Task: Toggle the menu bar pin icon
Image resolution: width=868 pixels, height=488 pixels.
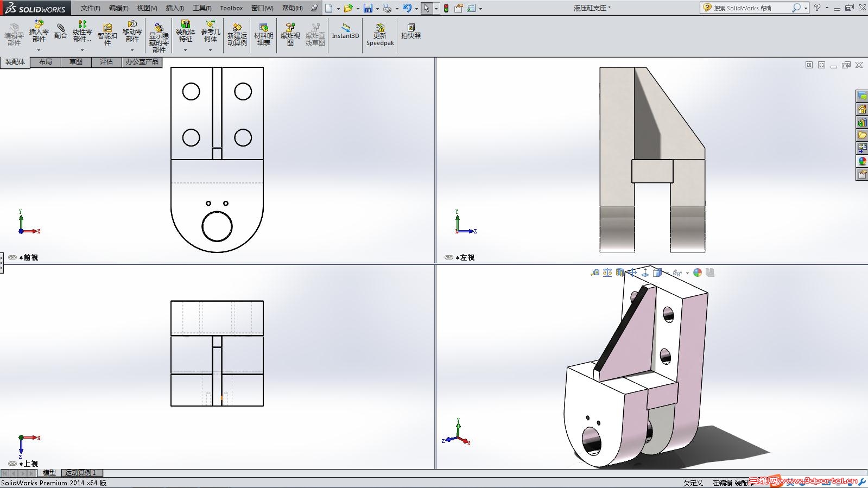Action: [314, 8]
